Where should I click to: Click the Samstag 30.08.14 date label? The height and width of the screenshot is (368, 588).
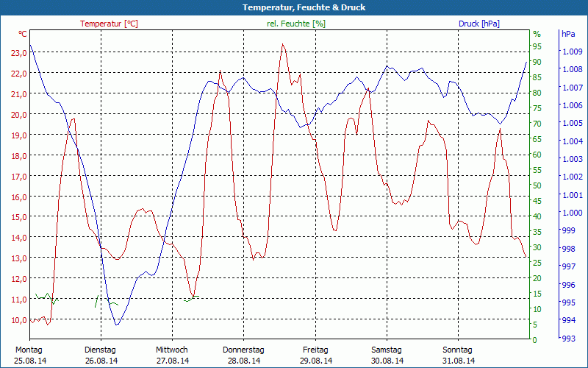point(387,355)
